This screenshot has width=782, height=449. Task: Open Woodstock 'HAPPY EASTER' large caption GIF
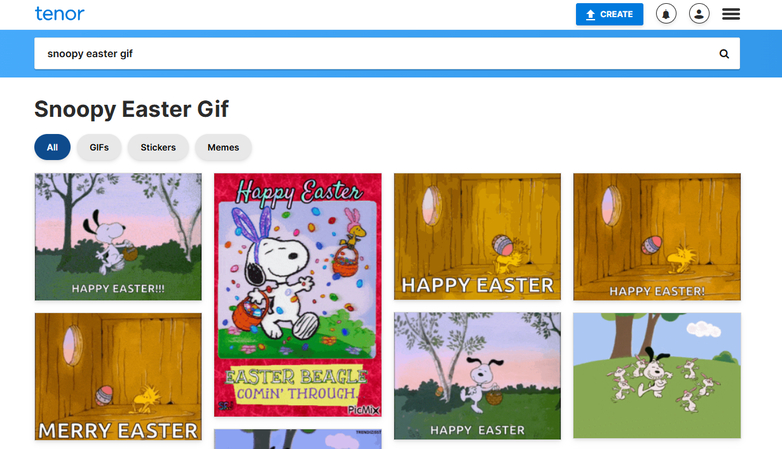477,236
